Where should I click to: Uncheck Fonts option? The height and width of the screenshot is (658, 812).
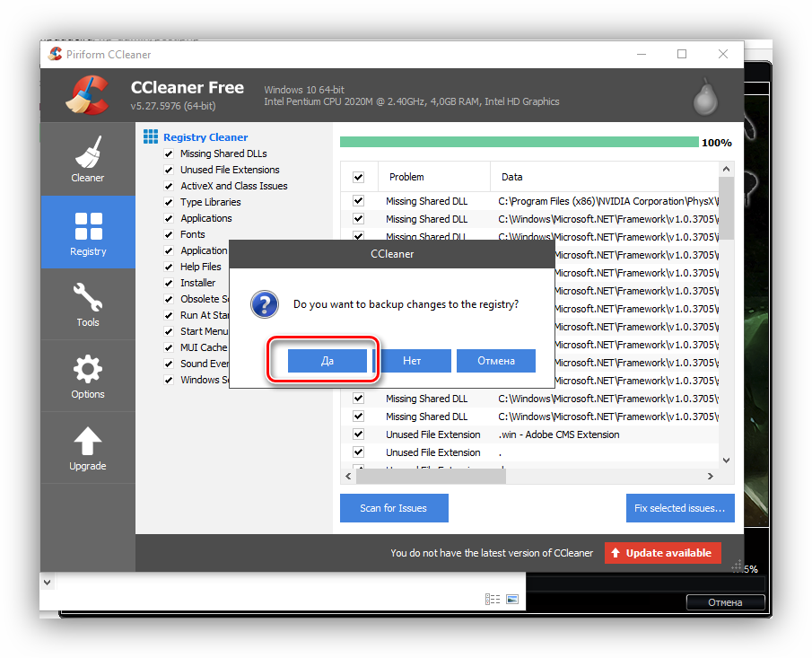pyautogui.click(x=169, y=234)
